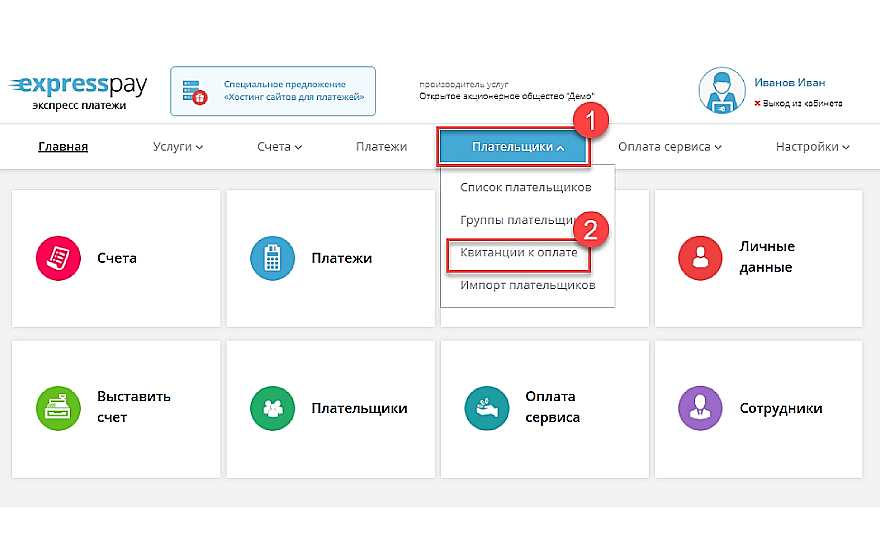Choose Квитанции к оплате menu item
880x548 pixels.
point(518,253)
